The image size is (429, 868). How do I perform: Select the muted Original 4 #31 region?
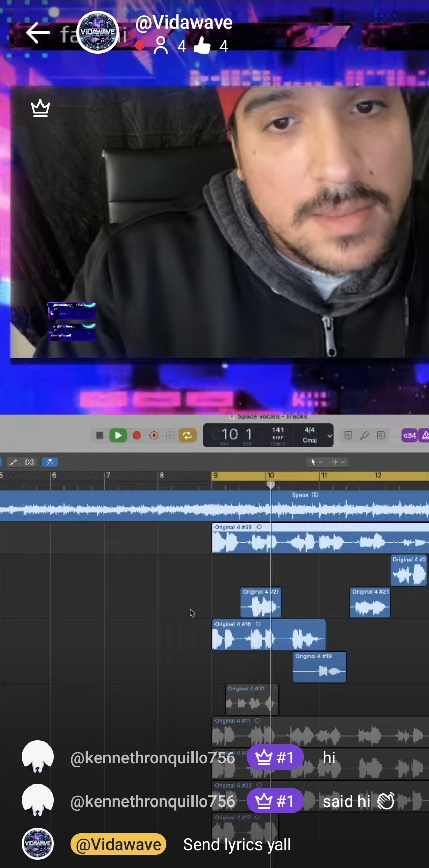pyautogui.click(x=252, y=699)
